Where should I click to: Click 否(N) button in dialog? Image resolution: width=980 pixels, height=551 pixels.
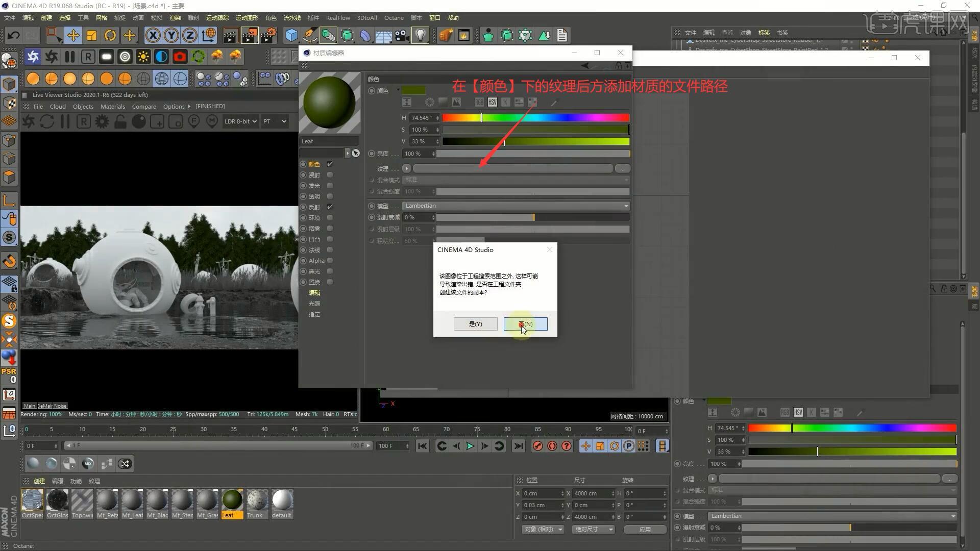(526, 324)
